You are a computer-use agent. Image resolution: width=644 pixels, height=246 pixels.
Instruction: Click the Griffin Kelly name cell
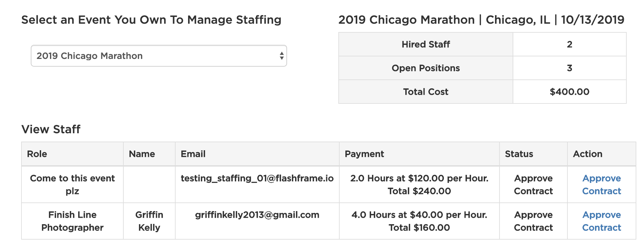(149, 221)
